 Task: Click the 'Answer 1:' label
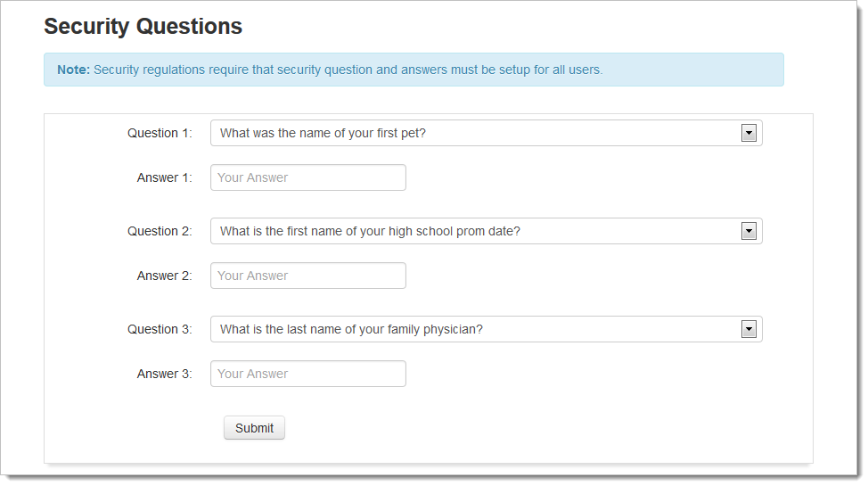tap(164, 177)
